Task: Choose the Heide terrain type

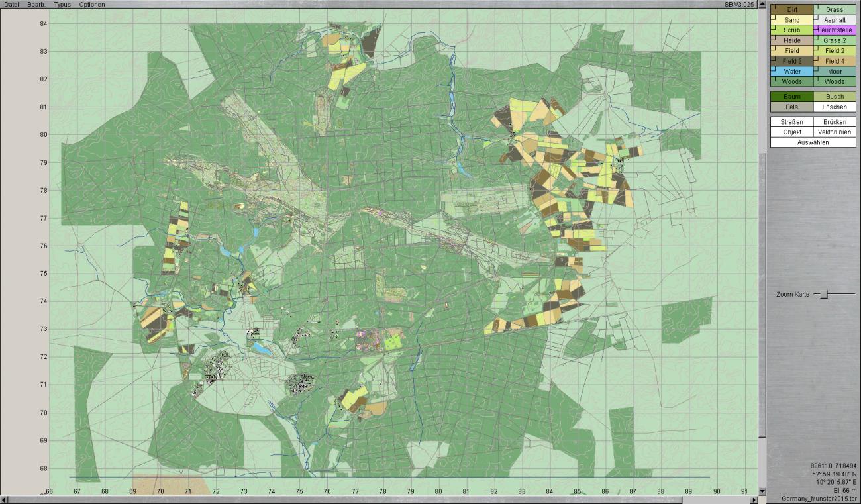Action: click(792, 40)
